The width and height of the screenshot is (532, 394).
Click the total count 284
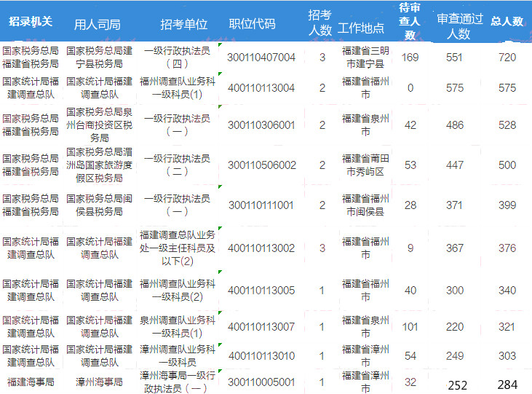pyautogui.click(x=507, y=385)
